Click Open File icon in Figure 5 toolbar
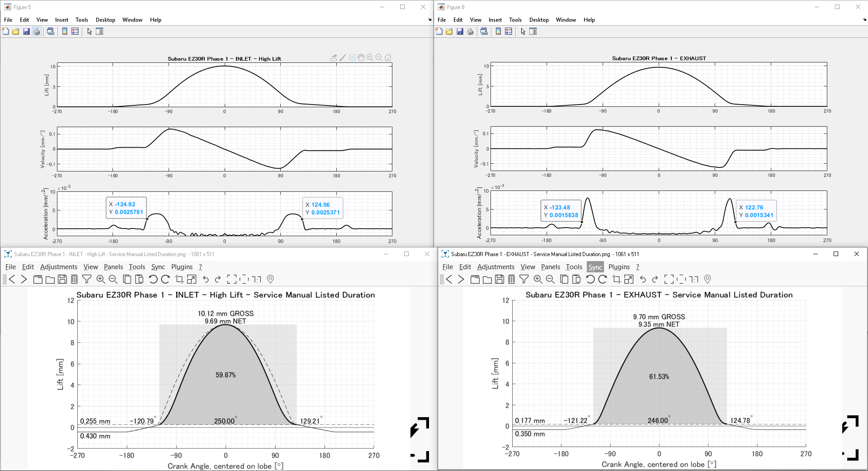The image size is (868, 471). pos(16,31)
